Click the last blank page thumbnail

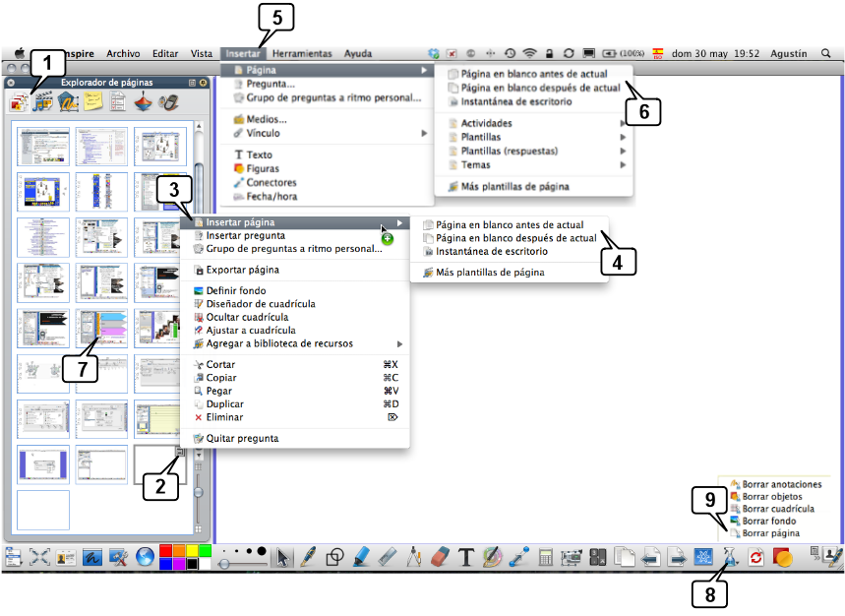pos(43,510)
